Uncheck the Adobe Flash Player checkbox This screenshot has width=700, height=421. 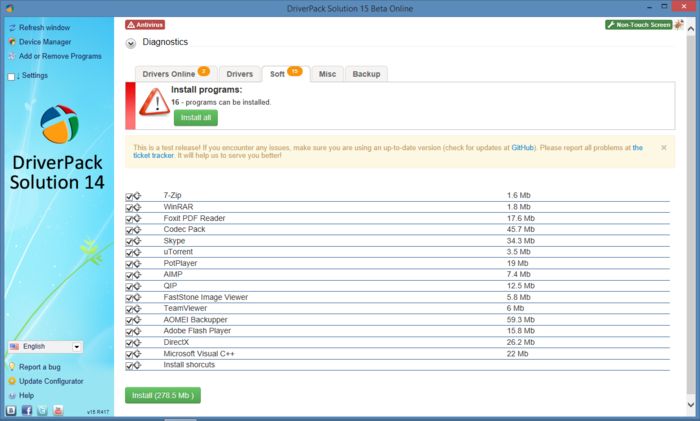tap(129, 332)
